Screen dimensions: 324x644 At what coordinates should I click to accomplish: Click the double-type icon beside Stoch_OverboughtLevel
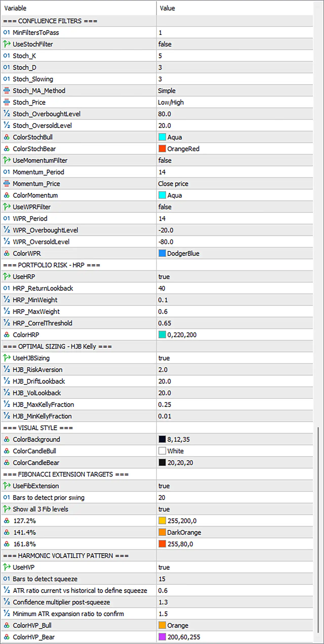coord(7,114)
